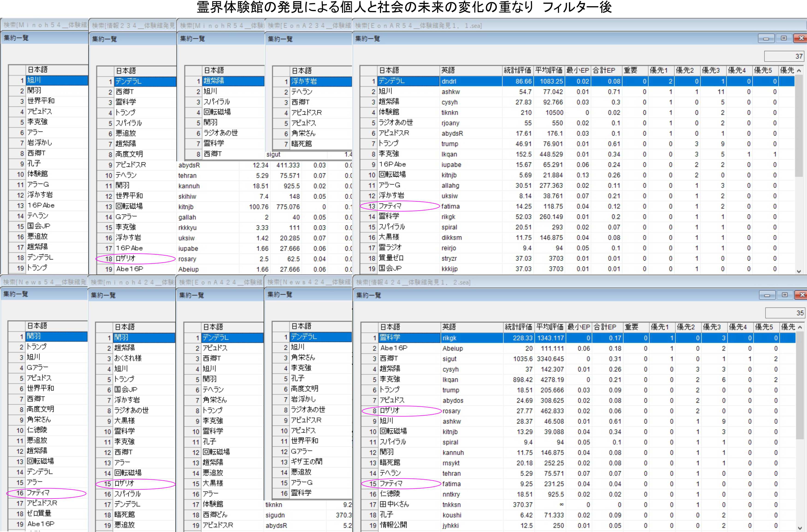Select the ファティマ row in the EonAR54 window
807x532 pixels.
pyautogui.click(x=577, y=207)
